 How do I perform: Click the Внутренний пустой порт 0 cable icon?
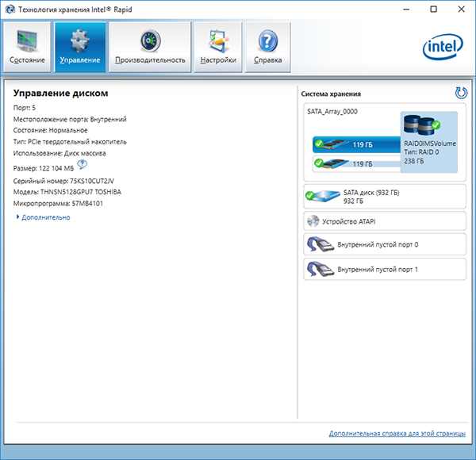(x=320, y=244)
